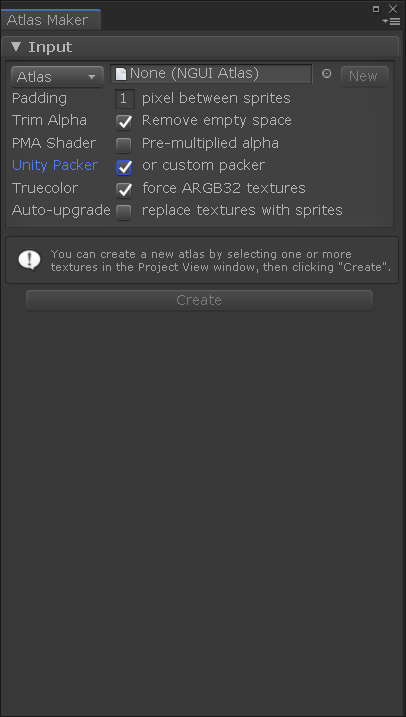Select the None (NGUI Atlas) object field

(x=211, y=74)
